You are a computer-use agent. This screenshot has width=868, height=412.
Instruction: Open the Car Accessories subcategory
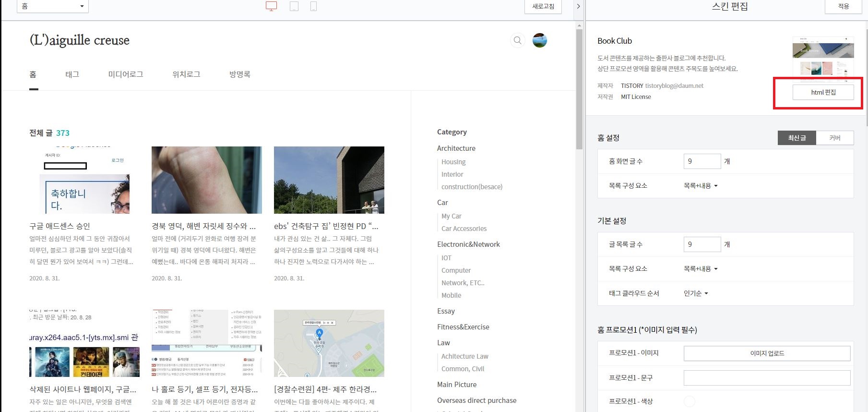464,229
